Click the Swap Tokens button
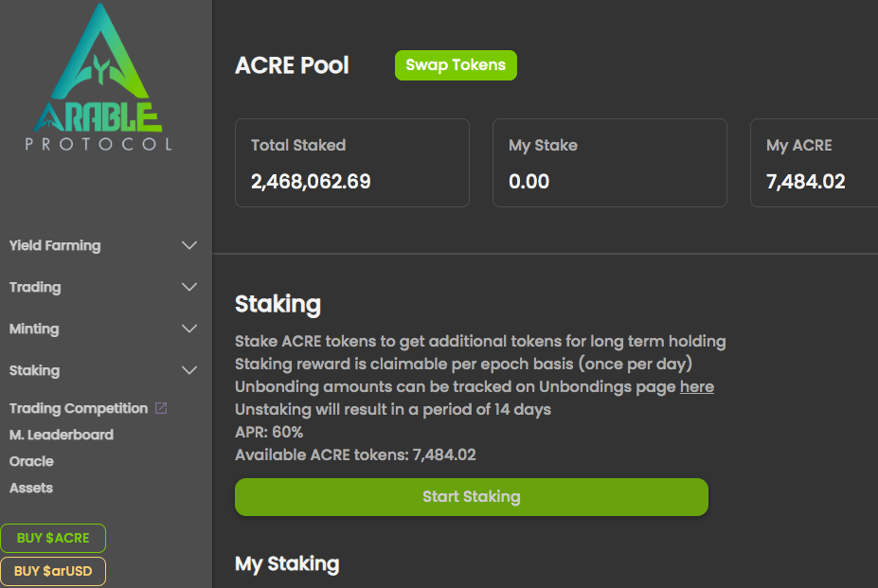Image resolution: width=878 pixels, height=588 pixels. pyautogui.click(x=456, y=65)
